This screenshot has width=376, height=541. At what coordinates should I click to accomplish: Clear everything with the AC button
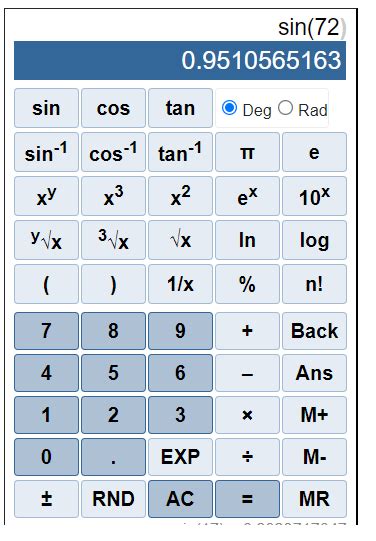point(180,499)
